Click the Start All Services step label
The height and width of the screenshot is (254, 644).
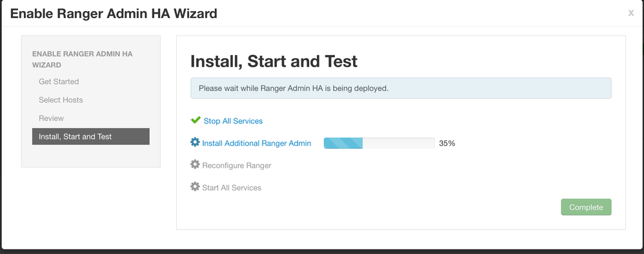232,187
